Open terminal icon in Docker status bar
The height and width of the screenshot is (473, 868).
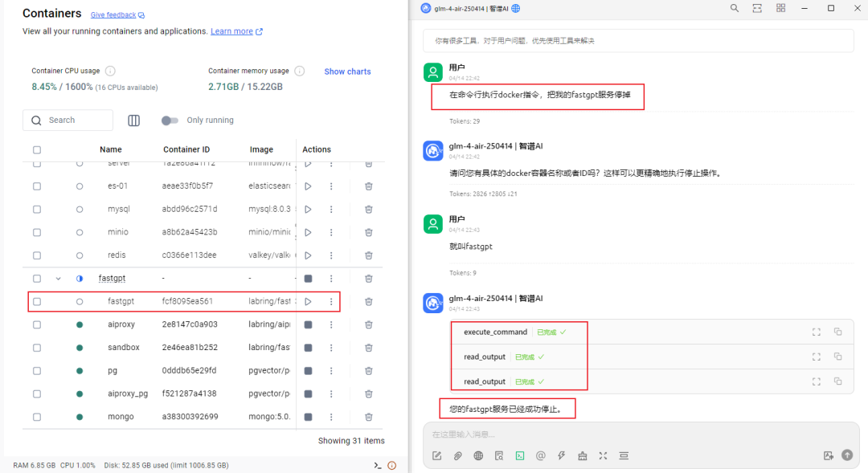378,465
